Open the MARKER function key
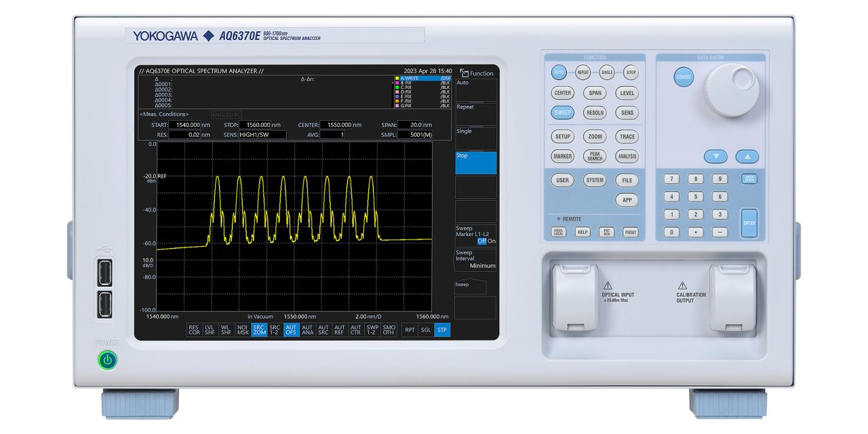Screen dimensions: 868x434 tap(563, 156)
